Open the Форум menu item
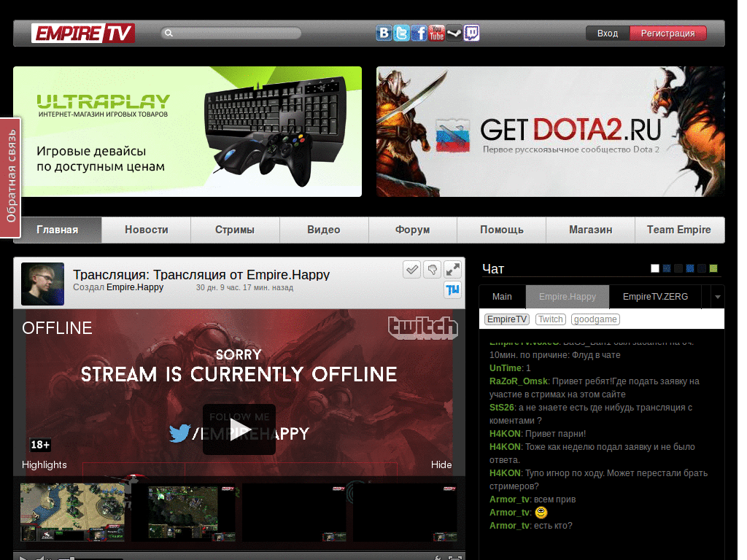The height and width of the screenshot is (560, 747). 413,230
